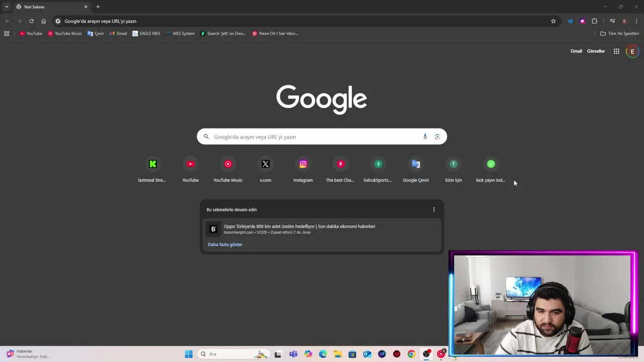644x362 pixels.
Task: Bookmark this tab with the star icon
Action: [553, 21]
